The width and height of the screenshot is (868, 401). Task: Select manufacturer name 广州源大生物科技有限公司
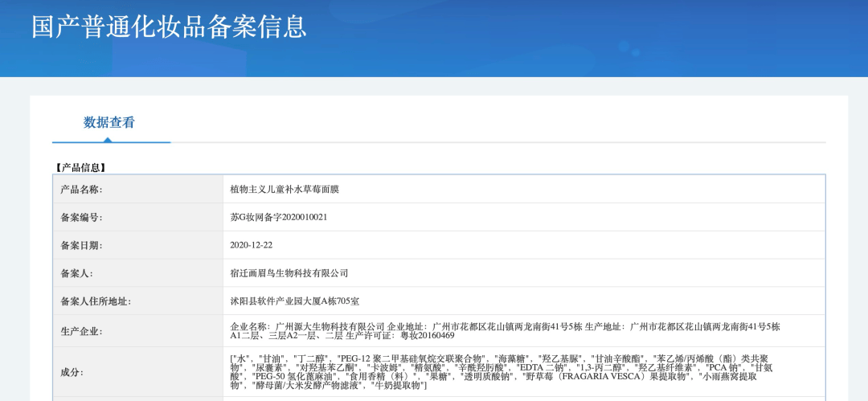click(x=330, y=326)
